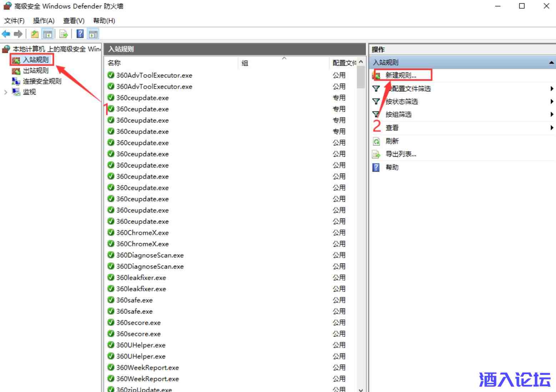This screenshot has width=556, height=392.
Task: Open the 按组筛选 submenu
Action: tap(398, 115)
